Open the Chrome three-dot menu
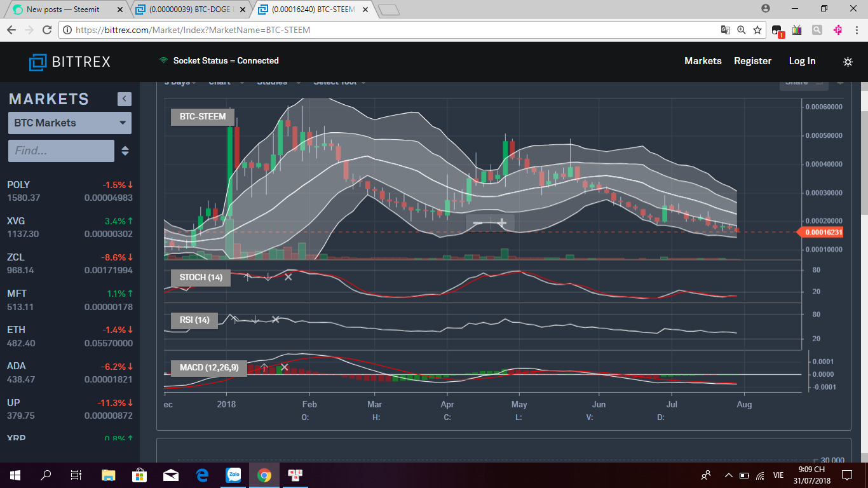Image resolution: width=868 pixels, height=488 pixels. coord(856,30)
